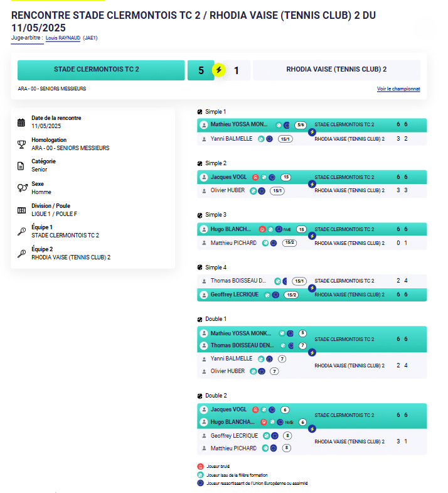Click the tennis ball icon next to Double 1 heading
Image resolution: width=448 pixels, height=493 pixels.
click(x=200, y=319)
